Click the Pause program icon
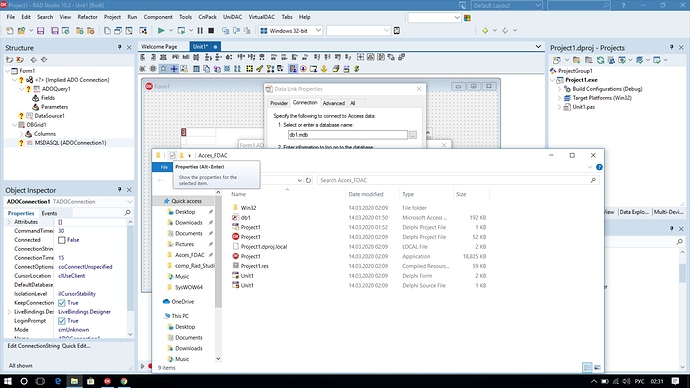Image resolution: width=690 pixels, height=388 pixels. [200, 31]
